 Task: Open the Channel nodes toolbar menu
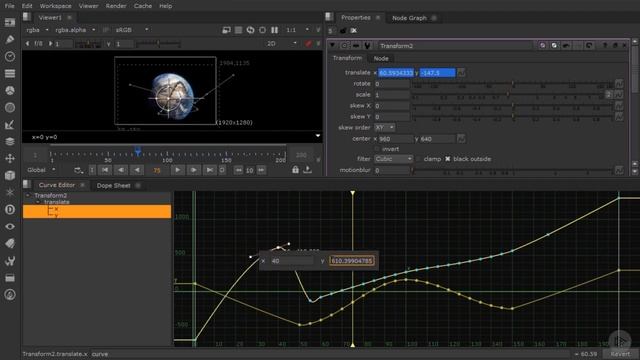pos(10,73)
